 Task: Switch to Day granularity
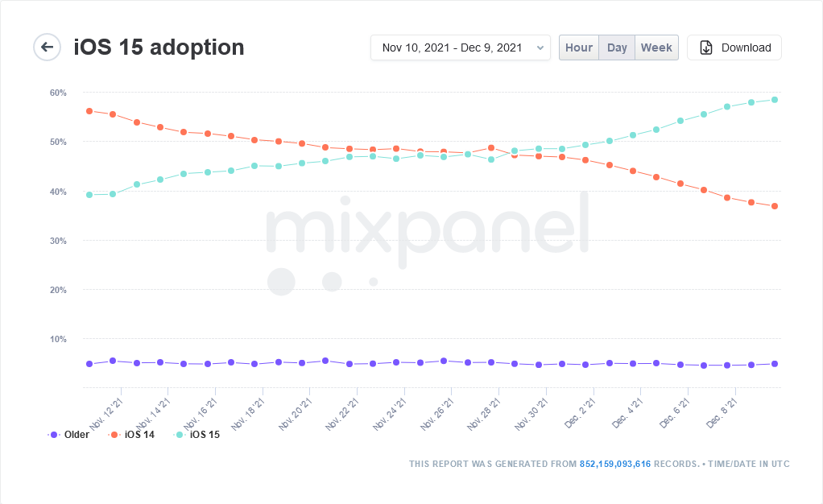click(617, 48)
